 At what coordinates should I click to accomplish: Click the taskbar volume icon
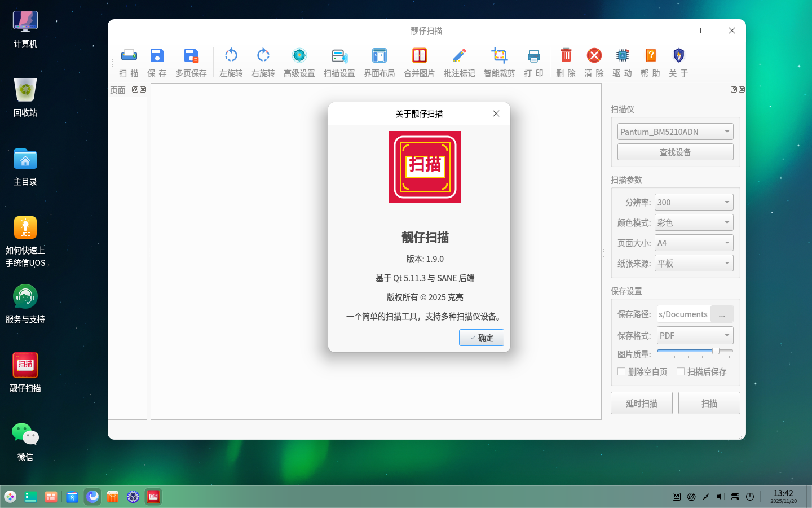[720, 497]
